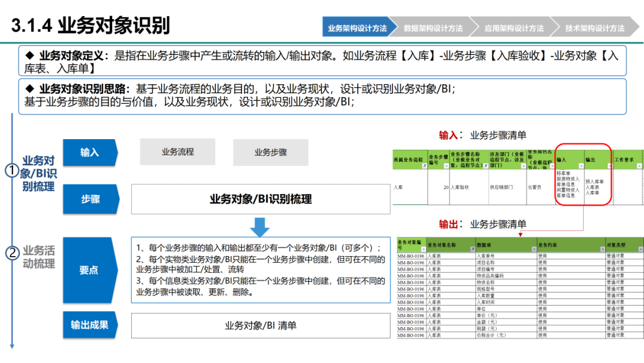This screenshot has width=644, height=363.
Task: Click the 业务对象识别思路 text box
Action: click(323, 96)
